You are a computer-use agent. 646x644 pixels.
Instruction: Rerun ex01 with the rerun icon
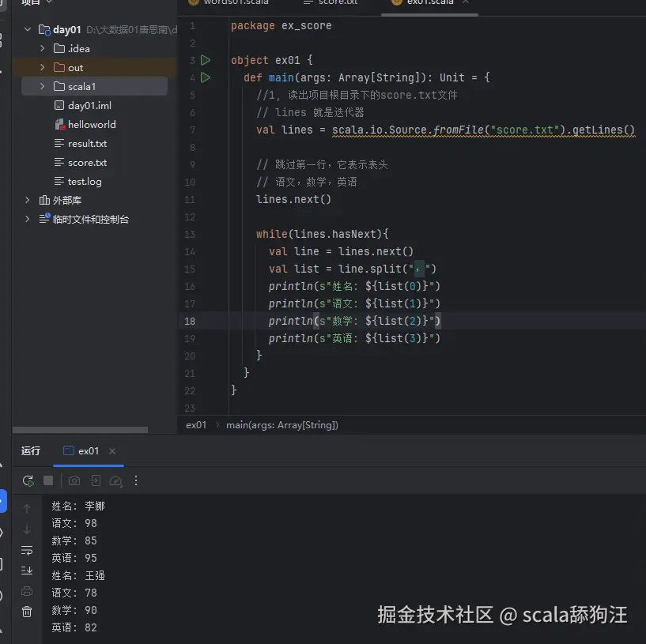click(x=28, y=480)
